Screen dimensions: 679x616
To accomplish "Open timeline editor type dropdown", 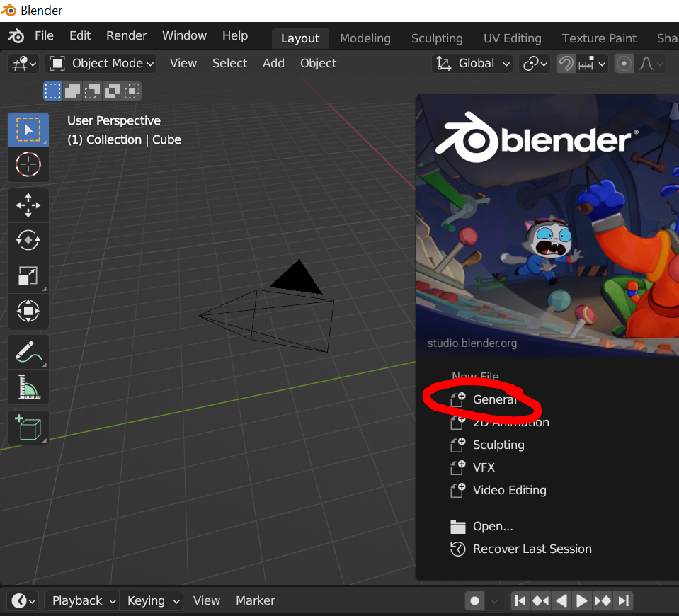I will tap(23, 601).
